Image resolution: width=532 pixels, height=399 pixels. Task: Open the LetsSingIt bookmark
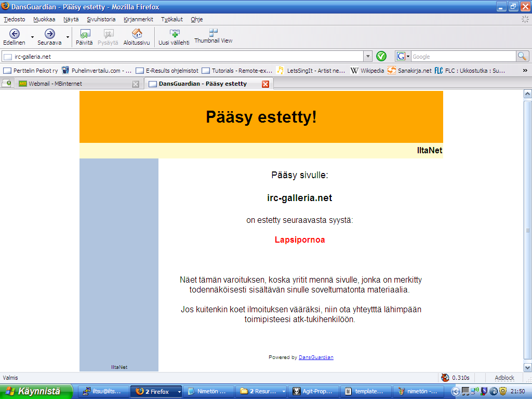(311, 71)
